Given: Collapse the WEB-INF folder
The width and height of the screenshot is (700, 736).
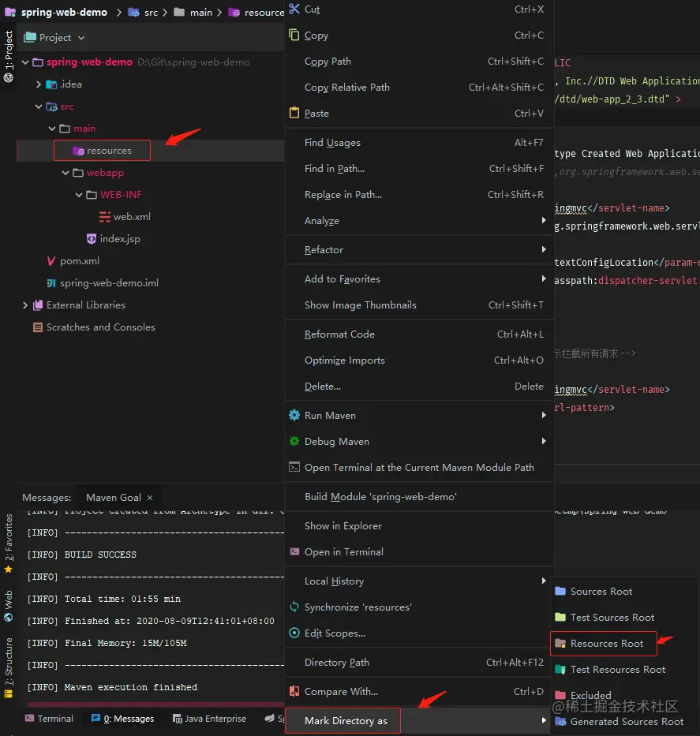Looking at the screenshot, I should pos(78,195).
